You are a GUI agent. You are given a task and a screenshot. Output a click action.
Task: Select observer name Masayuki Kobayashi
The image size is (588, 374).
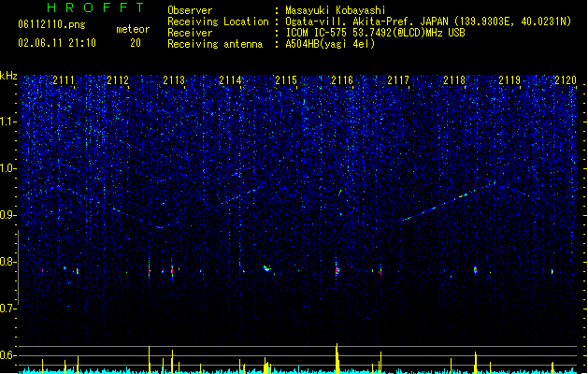(336, 10)
